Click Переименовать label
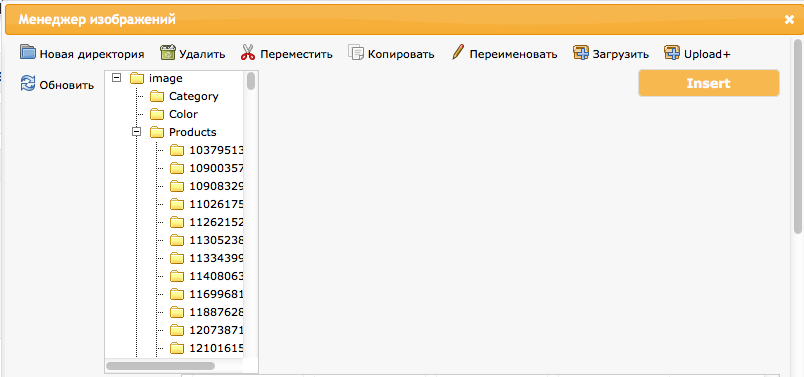 (x=513, y=54)
